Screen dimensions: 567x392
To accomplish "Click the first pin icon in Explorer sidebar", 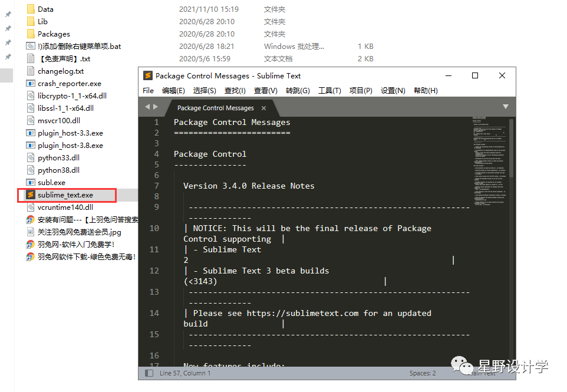I will [8, 14].
